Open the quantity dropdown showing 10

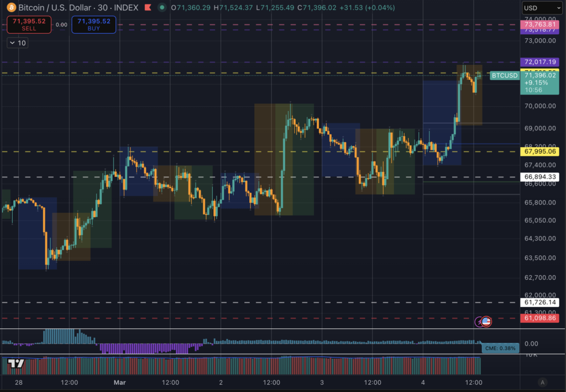pyautogui.click(x=17, y=43)
